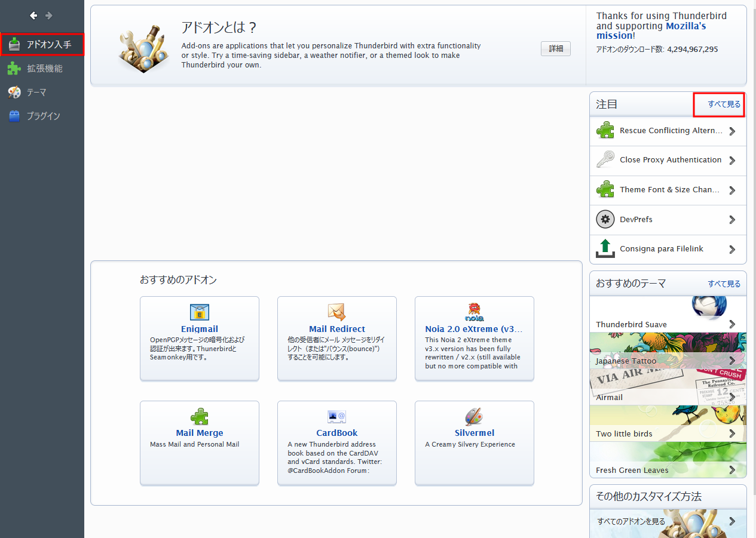Open Thunderbird Suave theme chevron

click(732, 324)
